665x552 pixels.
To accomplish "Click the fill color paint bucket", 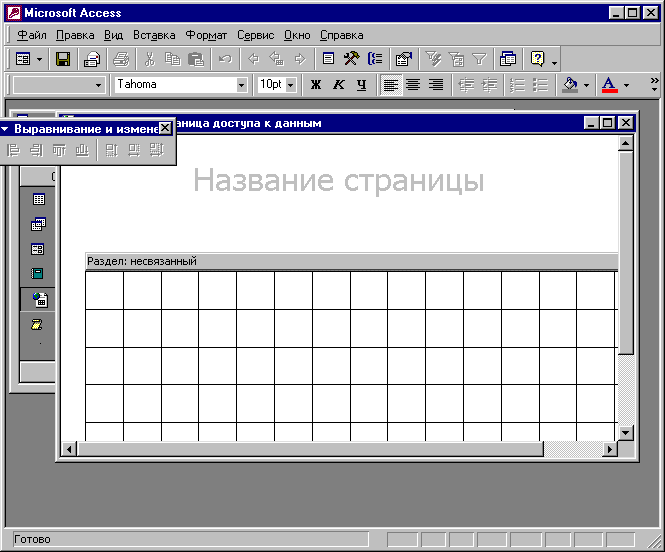I will click(570, 85).
